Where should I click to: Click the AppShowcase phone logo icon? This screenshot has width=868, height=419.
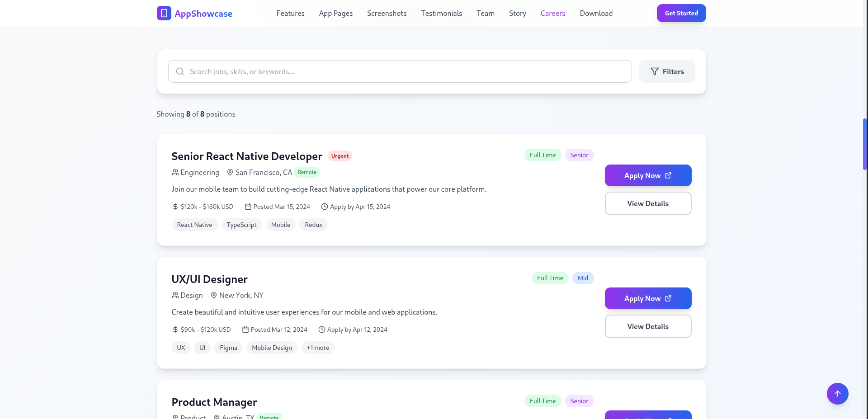[164, 13]
